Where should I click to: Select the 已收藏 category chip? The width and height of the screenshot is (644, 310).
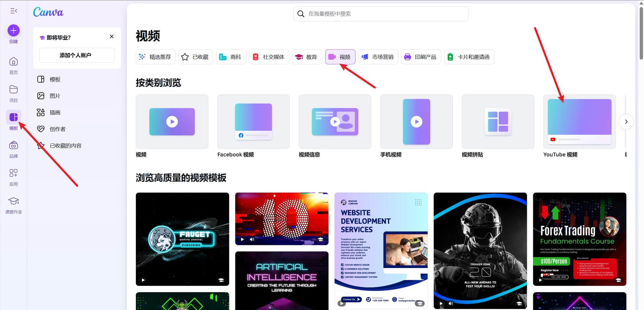click(196, 57)
